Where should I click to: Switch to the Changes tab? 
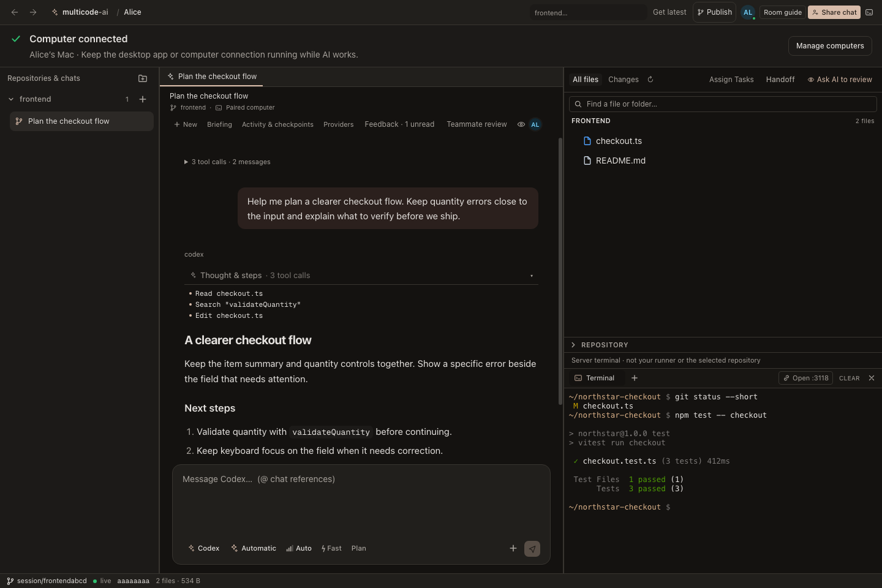coord(624,80)
